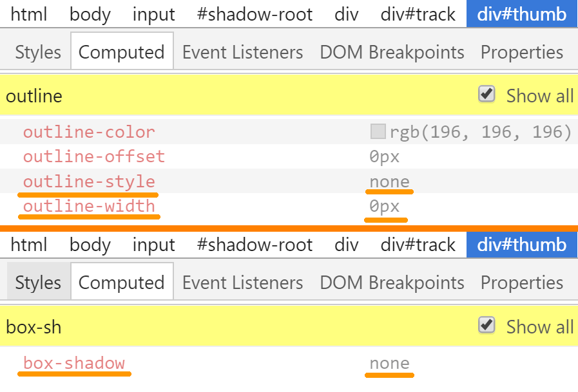Click highlighted div#thumb breadcrumb in outline panel
Image resolution: width=578 pixels, height=392 pixels.
[x=521, y=14]
